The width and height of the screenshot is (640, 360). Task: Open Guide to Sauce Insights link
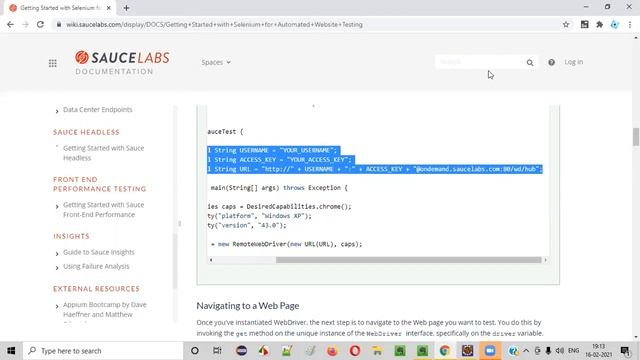tap(99, 252)
